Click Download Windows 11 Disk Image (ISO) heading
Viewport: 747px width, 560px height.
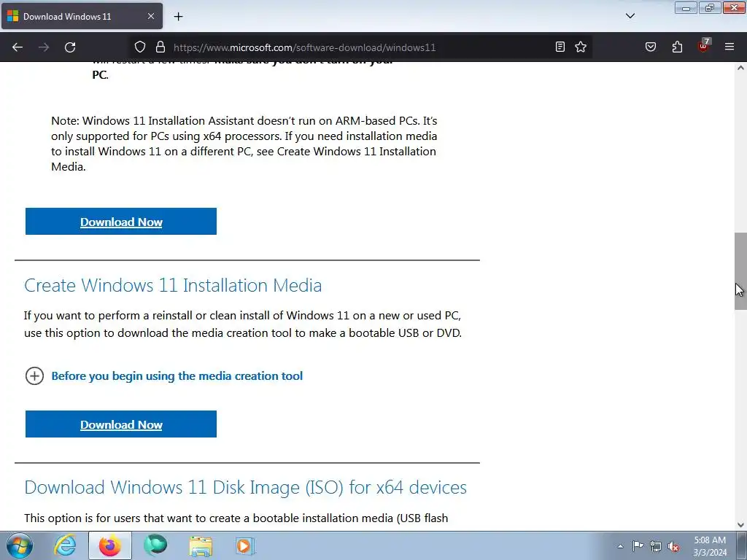click(245, 488)
